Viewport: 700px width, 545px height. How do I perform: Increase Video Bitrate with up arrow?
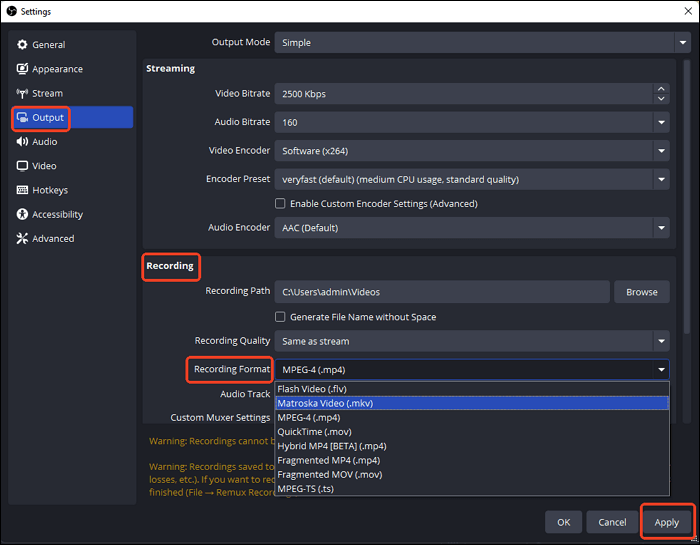coord(661,89)
